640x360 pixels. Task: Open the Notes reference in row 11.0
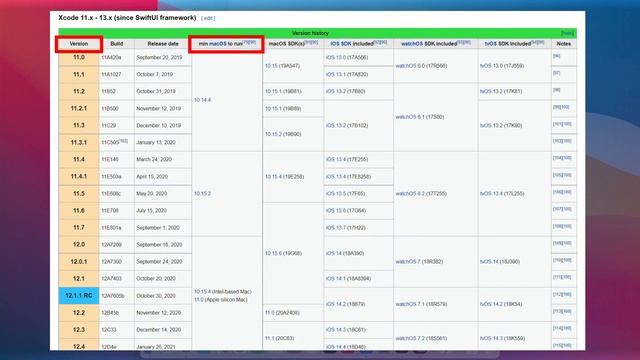point(556,56)
